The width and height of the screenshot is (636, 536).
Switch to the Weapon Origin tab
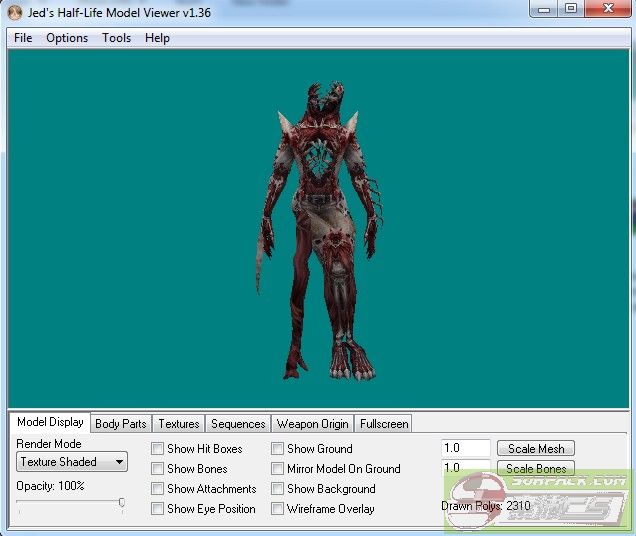pos(313,424)
